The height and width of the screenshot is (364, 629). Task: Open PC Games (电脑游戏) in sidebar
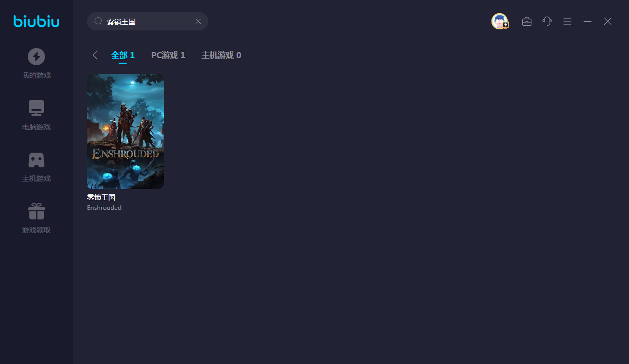[36, 115]
